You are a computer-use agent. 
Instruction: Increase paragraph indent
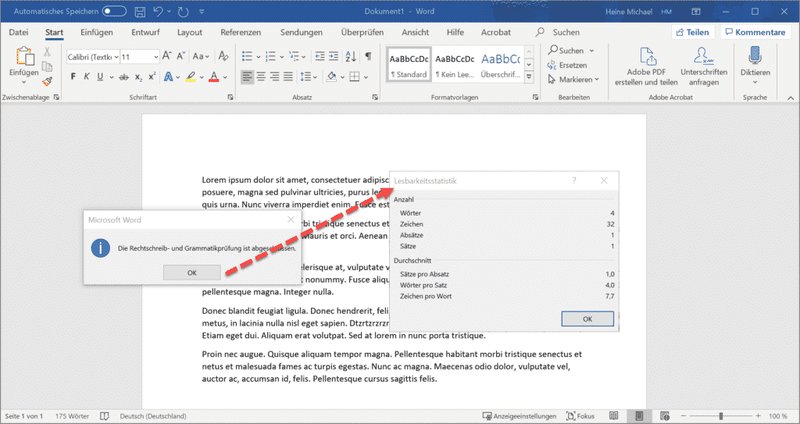334,56
